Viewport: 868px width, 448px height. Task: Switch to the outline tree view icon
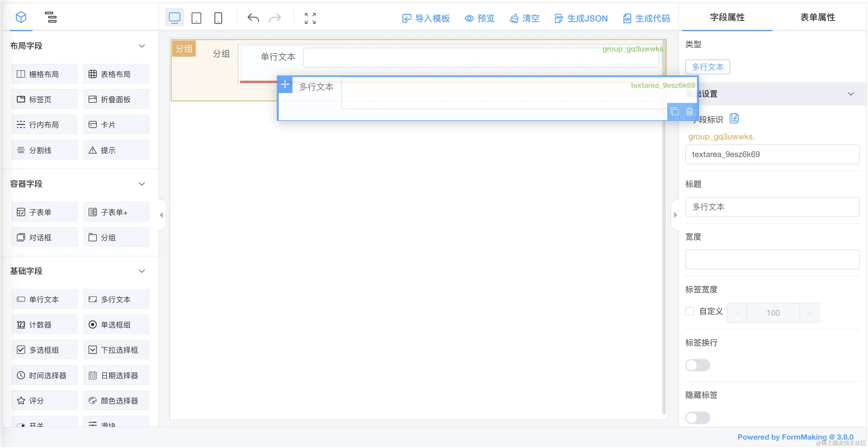[x=51, y=17]
